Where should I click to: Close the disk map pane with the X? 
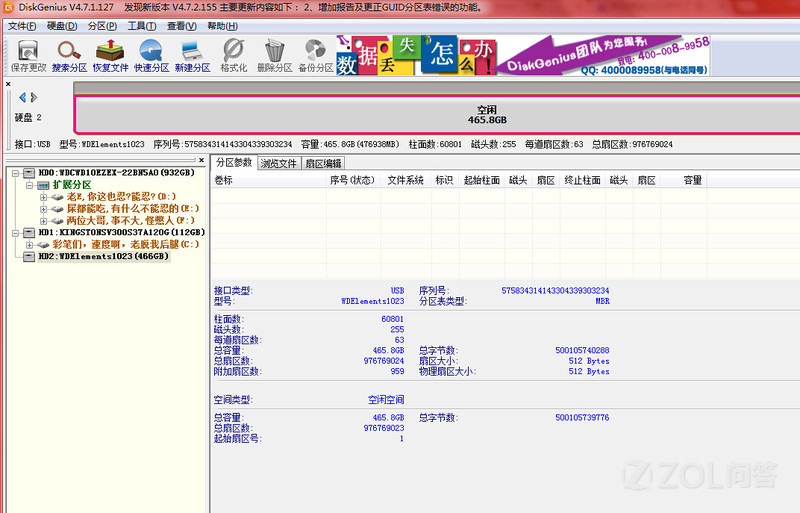(x=8, y=84)
